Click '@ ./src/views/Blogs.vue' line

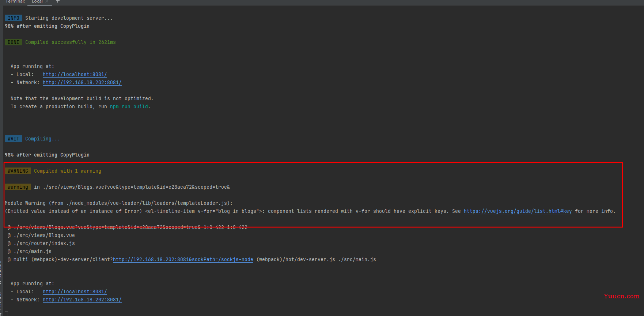point(41,235)
